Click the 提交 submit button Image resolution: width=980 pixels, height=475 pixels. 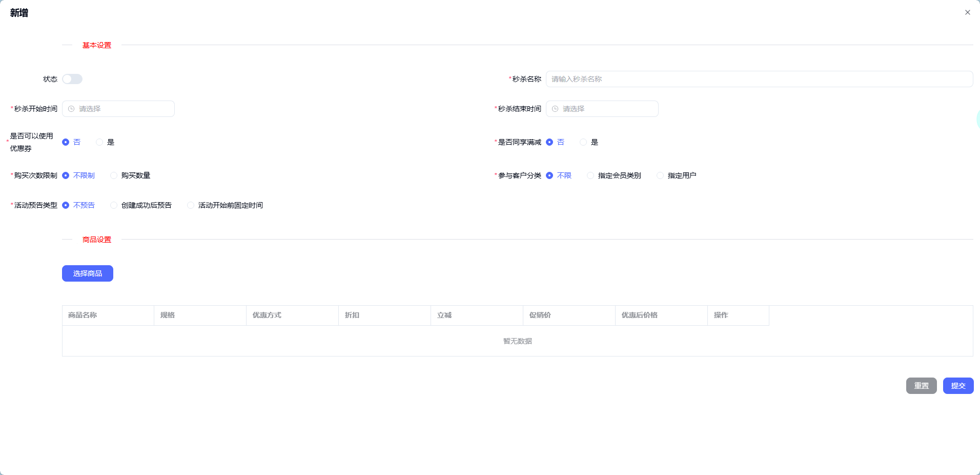(957, 386)
